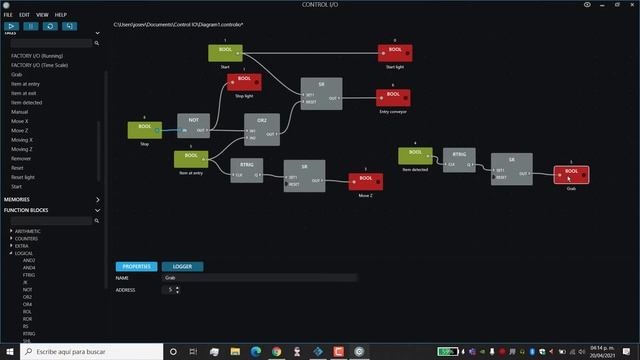Click the tags search magnifier icon
The height and width of the screenshot is (360, 640).
coord(97,43)
